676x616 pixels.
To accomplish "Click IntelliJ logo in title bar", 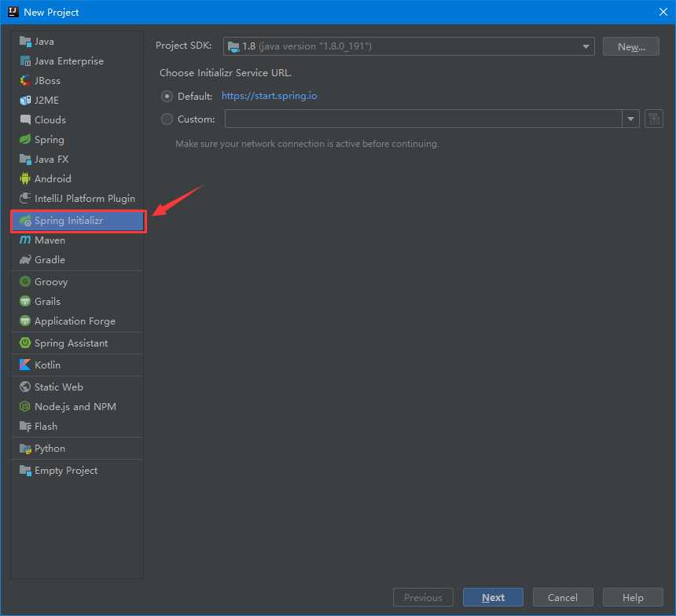I will coord(13,12).
